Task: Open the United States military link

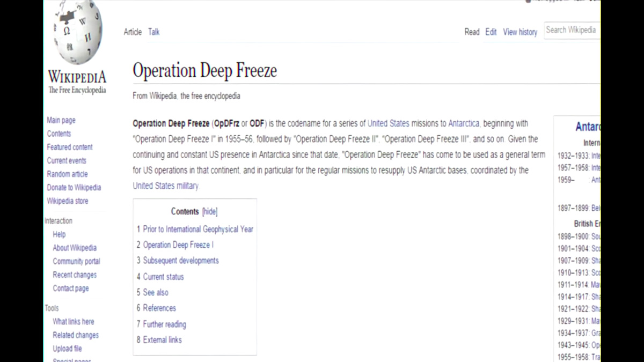Action: 165,186
